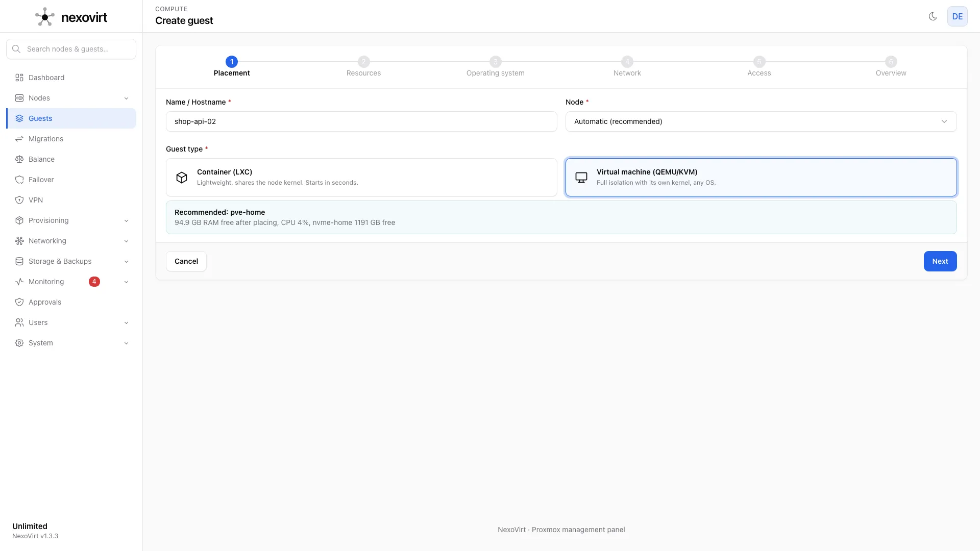This screenshot has width=980, height=551.
Task: Click the Provisioning box icon
Action: (19, 220)
